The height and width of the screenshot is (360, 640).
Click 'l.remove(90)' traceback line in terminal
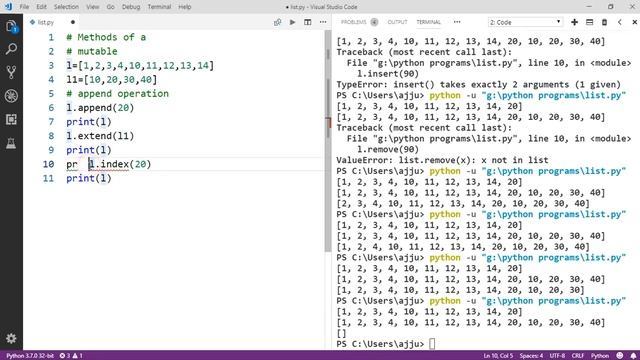(x=388, y=149)
